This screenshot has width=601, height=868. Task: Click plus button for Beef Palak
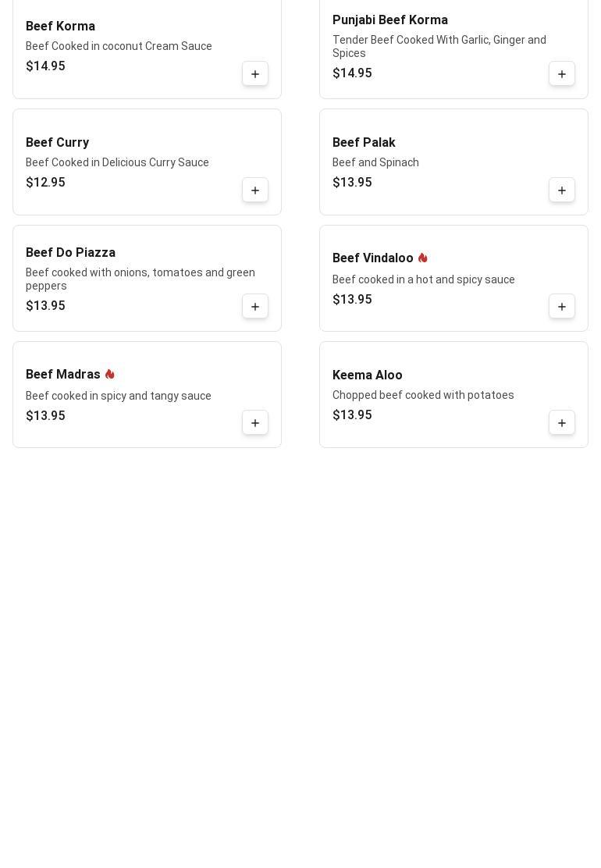pos(562,190)
